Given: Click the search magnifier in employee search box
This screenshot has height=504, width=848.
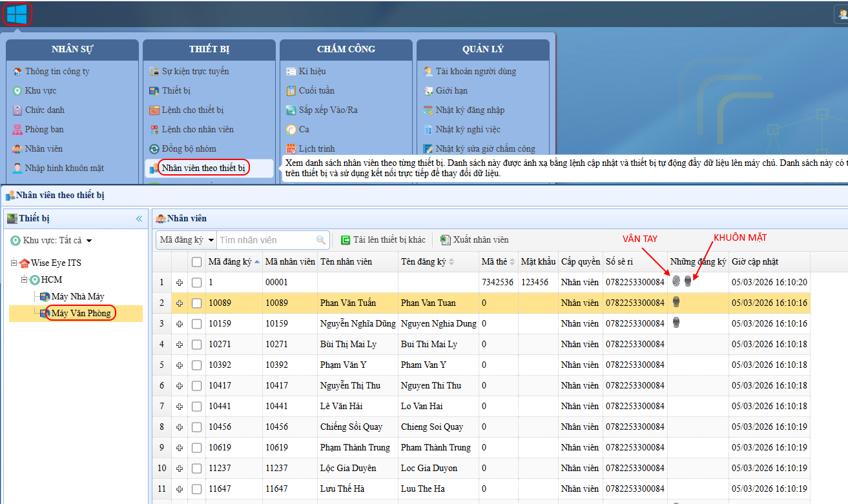Looking at the screenshot, I should coord(321,240).
